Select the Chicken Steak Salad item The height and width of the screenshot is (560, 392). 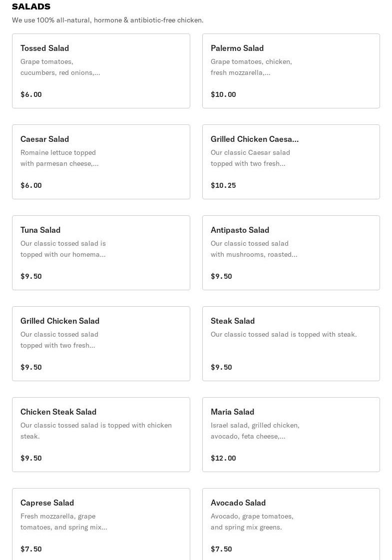pyautogui.click(x=101, y=435)
